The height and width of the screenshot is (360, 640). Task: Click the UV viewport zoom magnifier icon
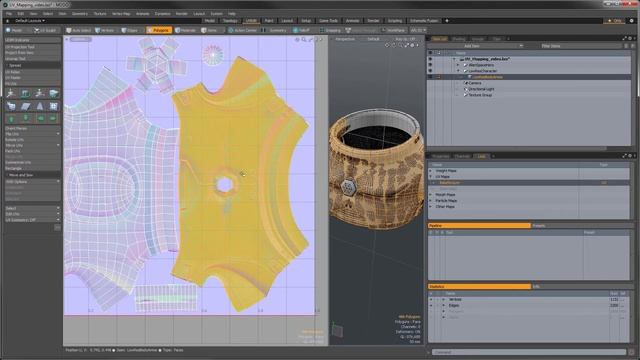coord(304,40)
